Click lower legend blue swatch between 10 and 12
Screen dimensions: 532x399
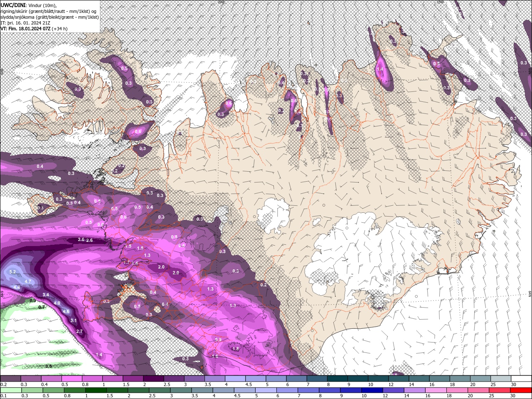click(x=372, y=390)
